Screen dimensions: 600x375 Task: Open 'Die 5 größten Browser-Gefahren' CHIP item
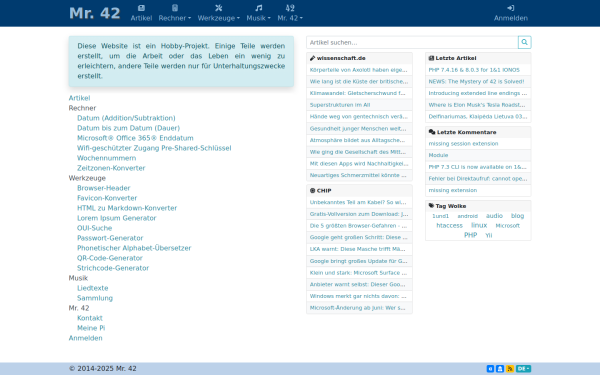coord(359,225)
